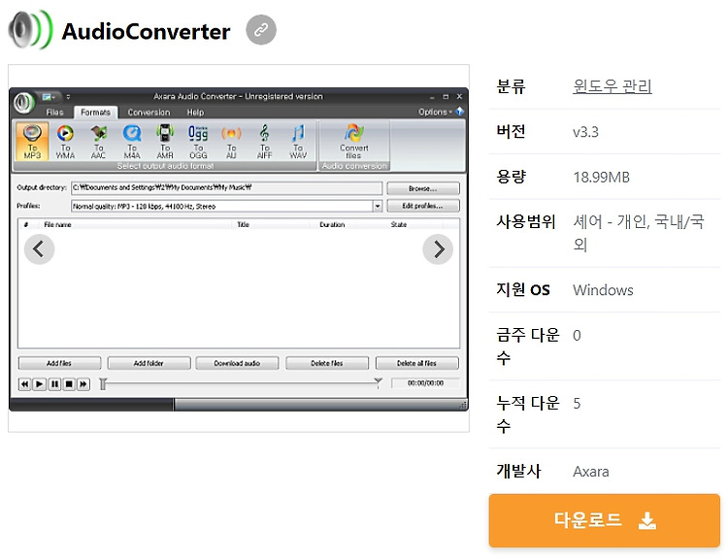Open the Formats ribbon tab
Screen dimensions: 728x560
click(96, 112)
